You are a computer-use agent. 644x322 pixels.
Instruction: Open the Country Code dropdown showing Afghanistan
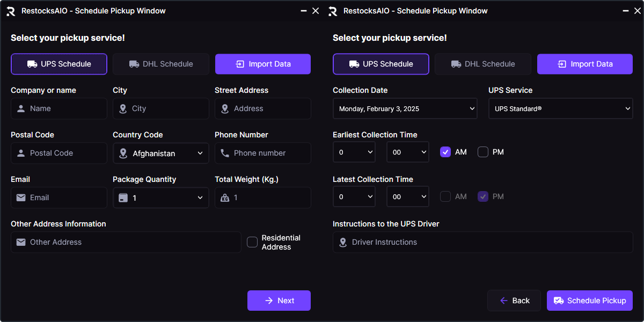[x=161, y=153]
